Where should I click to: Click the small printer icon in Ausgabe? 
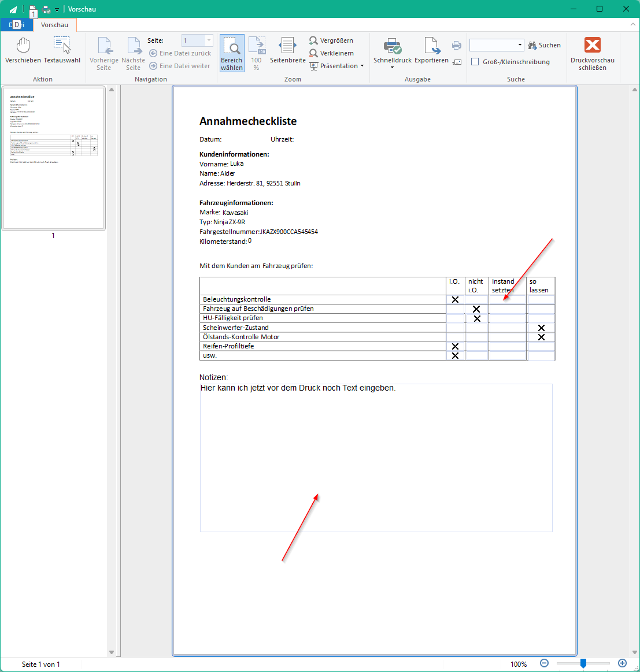coord(457,45)
